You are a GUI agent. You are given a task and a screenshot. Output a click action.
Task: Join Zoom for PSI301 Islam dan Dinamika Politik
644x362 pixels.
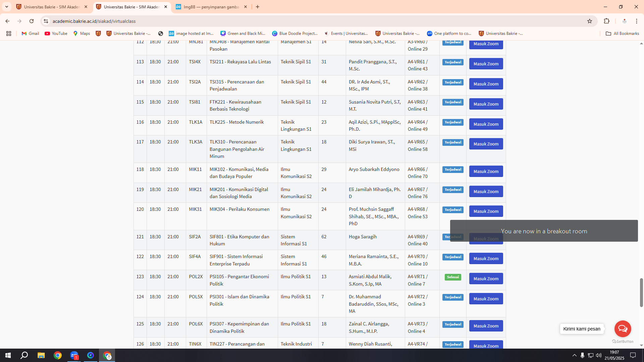tap(486, 299)
